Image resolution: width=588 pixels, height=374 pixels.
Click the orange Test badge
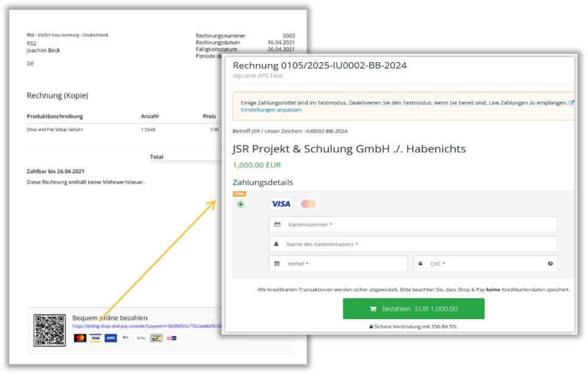[x=239, y=194]
